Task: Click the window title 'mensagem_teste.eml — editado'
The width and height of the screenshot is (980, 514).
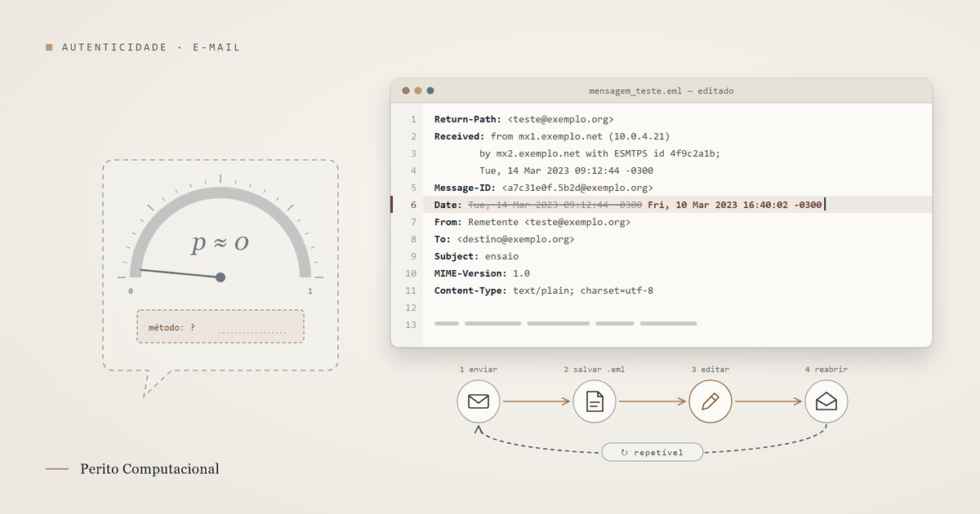Action: pyautogui.click(x=661, y=91)
